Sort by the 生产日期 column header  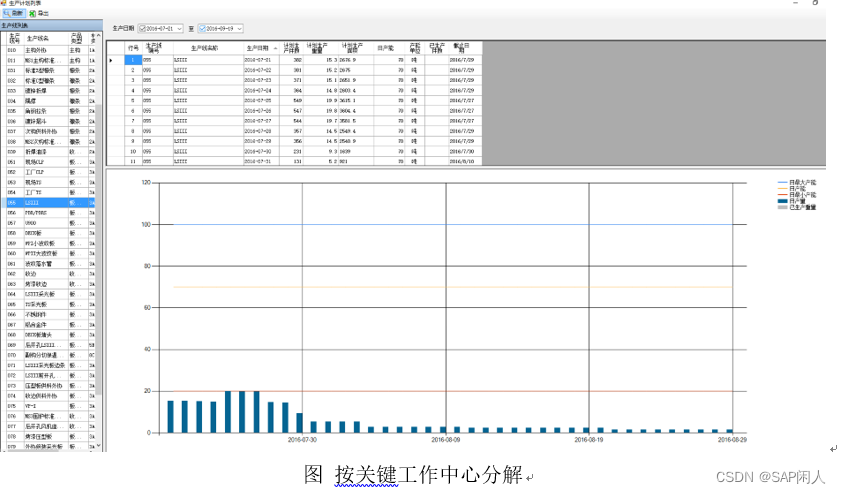[261, 48]
